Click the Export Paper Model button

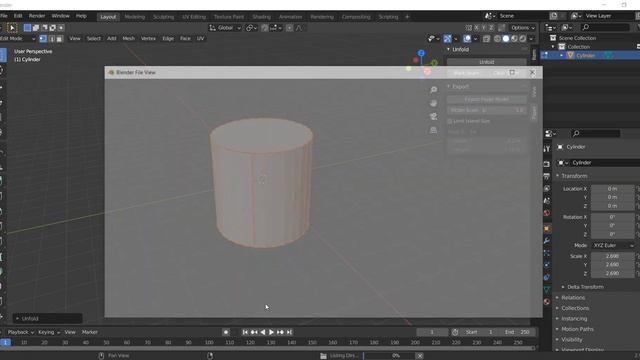click(x=487, y=99)
